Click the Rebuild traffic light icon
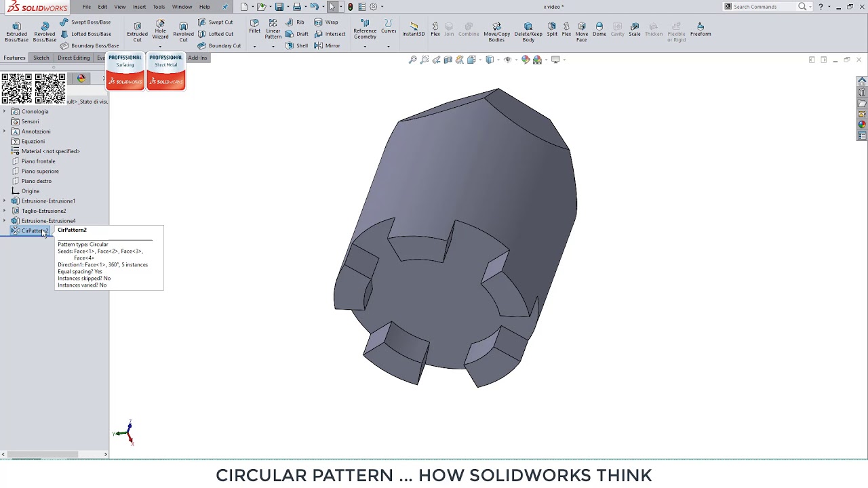The height and width of the screenshot is (488, 868). pyautogui.click(x=350, y=7)
